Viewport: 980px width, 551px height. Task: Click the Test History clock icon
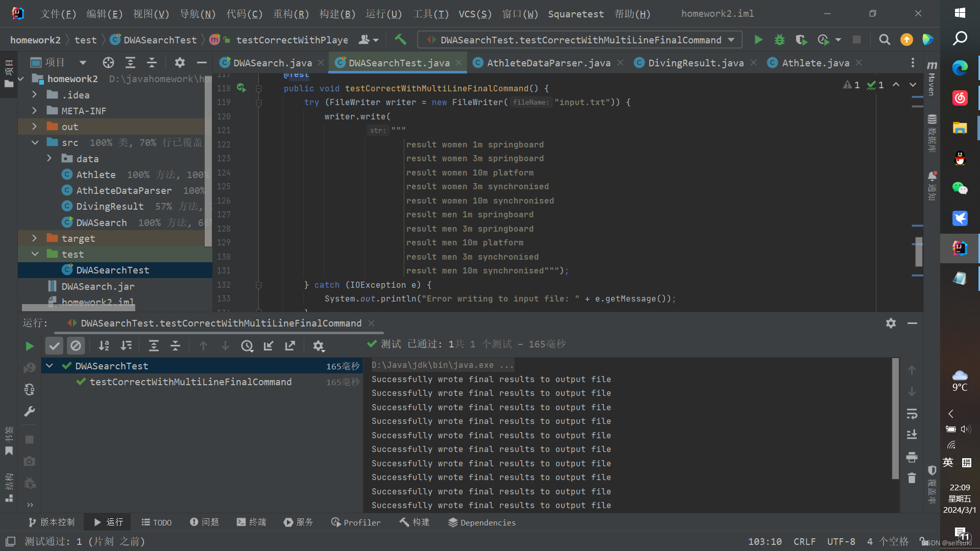(x=247, y=346)
